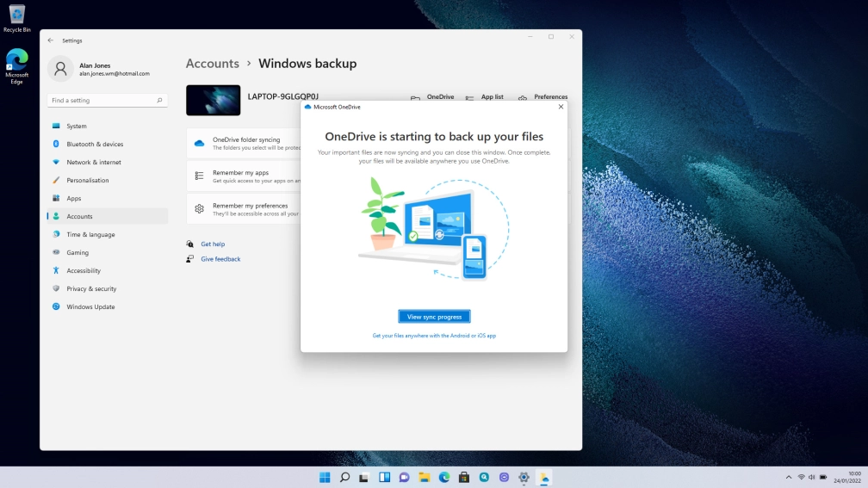Click the Privacy & security shield icon
The image size is (868, 488).
click(x=56, y=288)
